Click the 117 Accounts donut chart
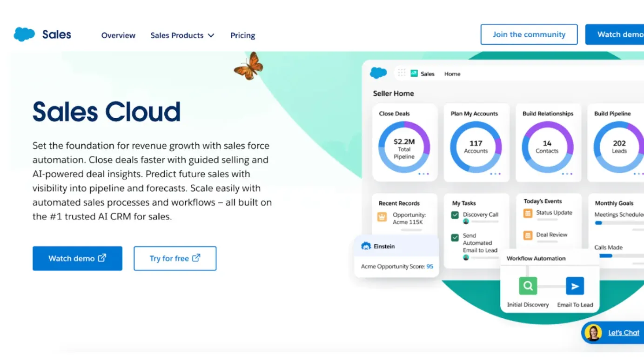The height and width of the screenshot is (362, 644). 476,147
